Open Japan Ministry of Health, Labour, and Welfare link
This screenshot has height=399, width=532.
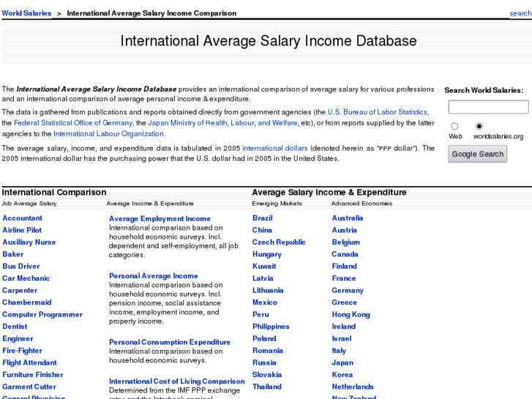tap(222, 123)
